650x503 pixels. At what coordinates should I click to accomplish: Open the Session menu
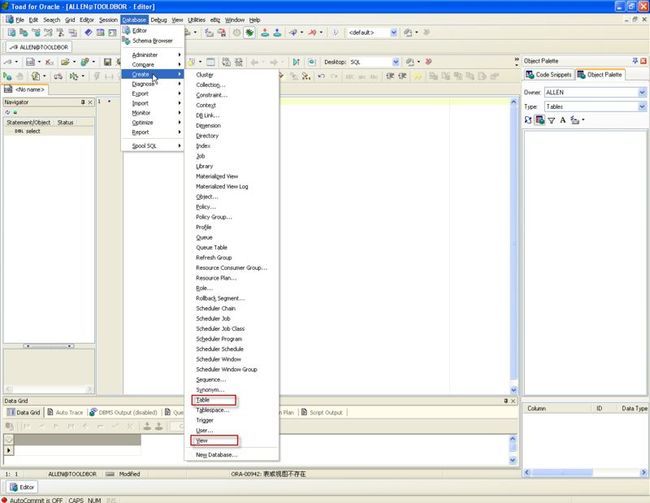coord(108,20)
